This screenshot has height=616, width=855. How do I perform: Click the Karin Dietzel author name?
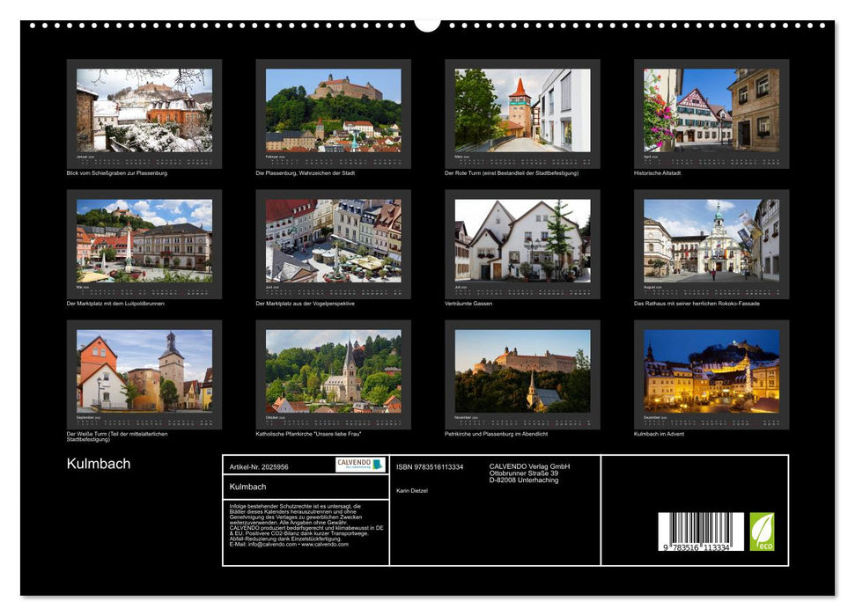[414, 490]
